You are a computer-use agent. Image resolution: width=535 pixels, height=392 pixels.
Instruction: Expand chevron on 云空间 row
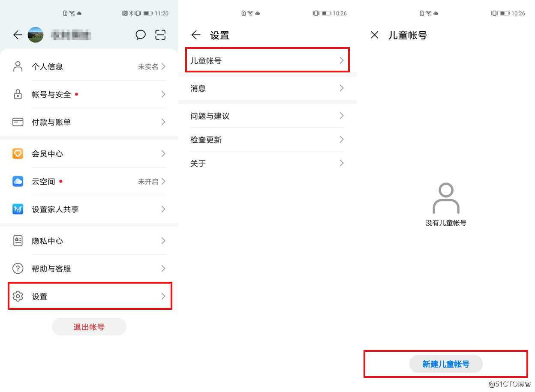[x=163, y=181]
